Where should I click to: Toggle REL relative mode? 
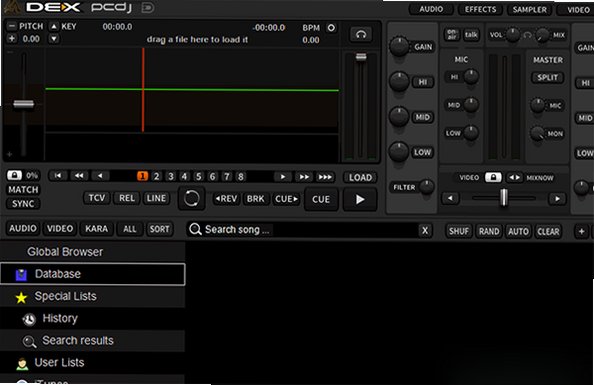[x=127, y=198]
